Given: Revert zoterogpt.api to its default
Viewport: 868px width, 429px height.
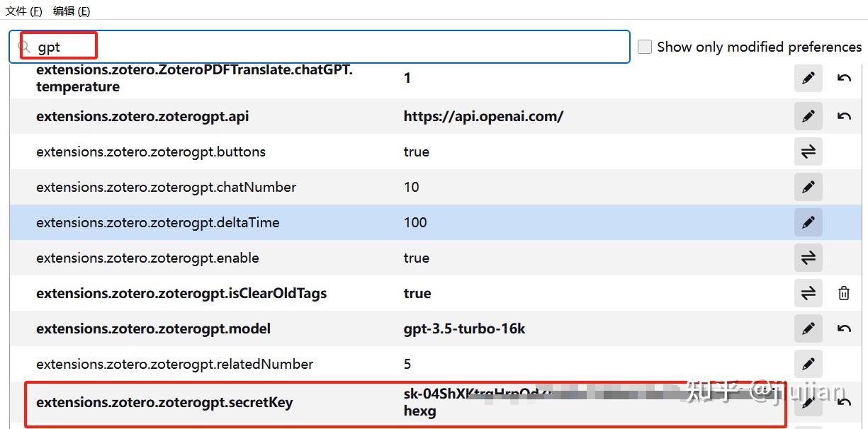Looking at the screenshot, I should pos(844,116).
